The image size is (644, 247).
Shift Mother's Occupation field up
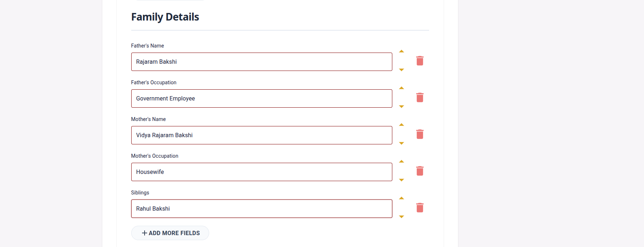tap(401, 162)
